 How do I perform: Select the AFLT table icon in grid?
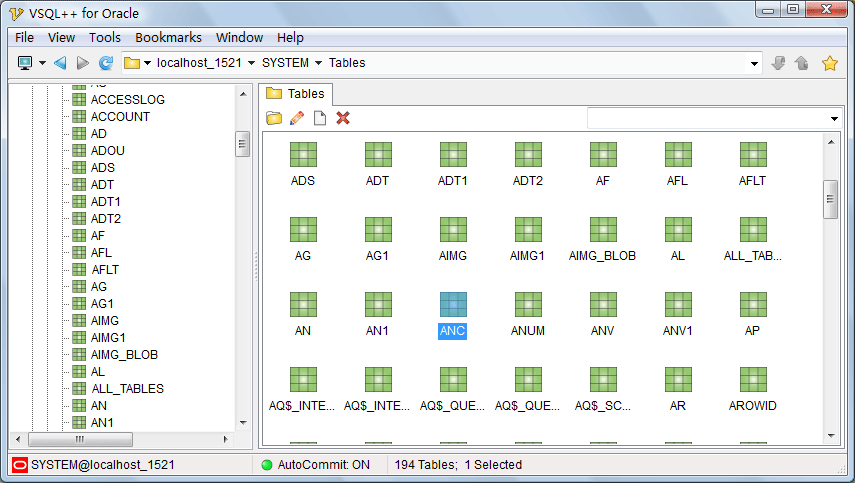pyautogui.click(x=753, y=155)
